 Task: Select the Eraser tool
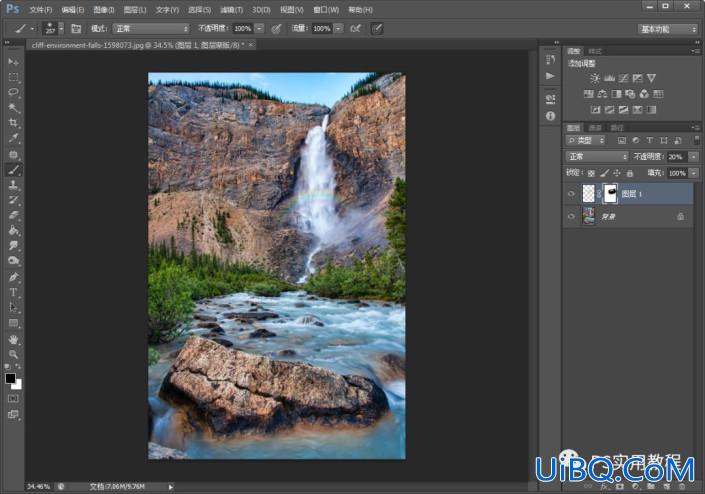tap(13, 215)
